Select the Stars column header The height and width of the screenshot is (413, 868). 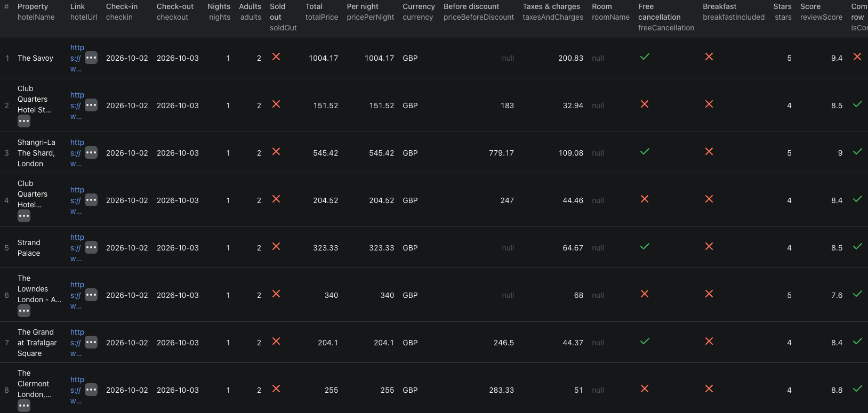pyautogui.click(x=783, y=12)
